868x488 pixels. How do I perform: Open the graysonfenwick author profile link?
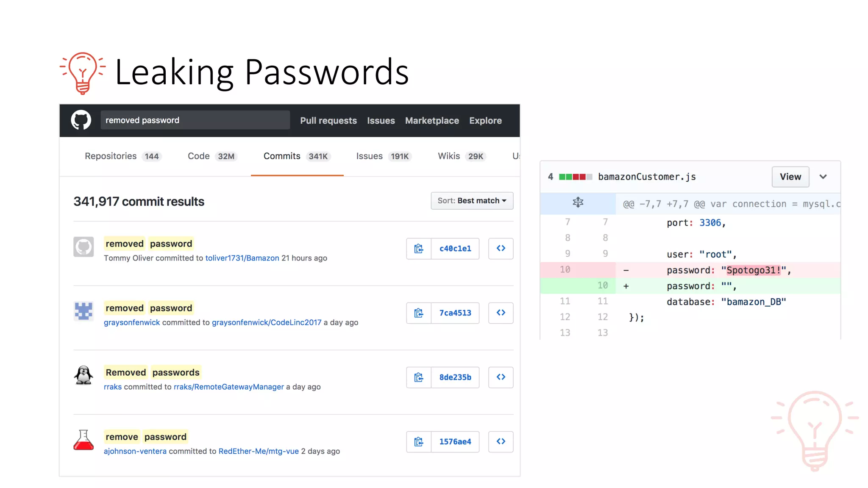click(x=132, y=323)
